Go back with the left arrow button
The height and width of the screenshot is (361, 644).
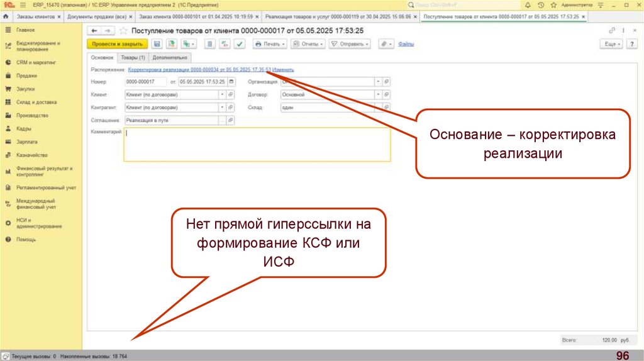[x=94, y=31]
